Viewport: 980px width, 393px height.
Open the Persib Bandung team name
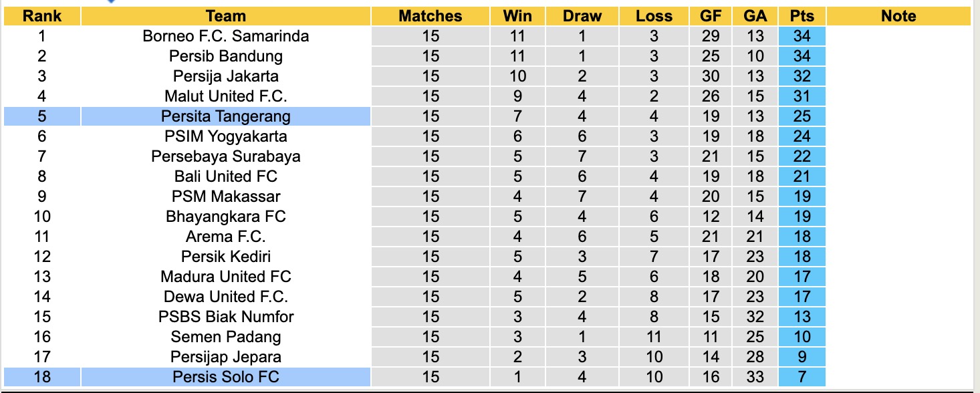(226, 56)
